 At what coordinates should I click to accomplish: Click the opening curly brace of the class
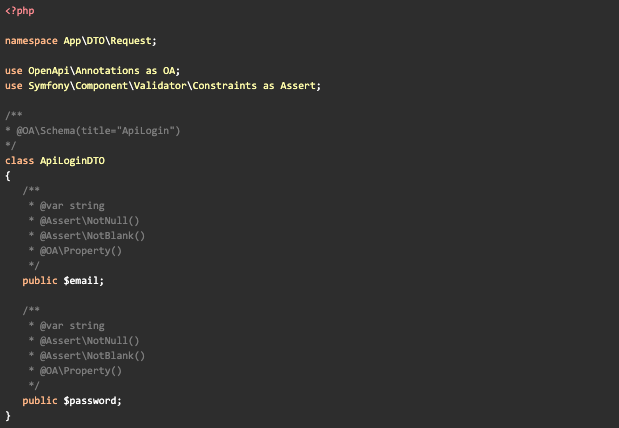[x=8, y=176]
